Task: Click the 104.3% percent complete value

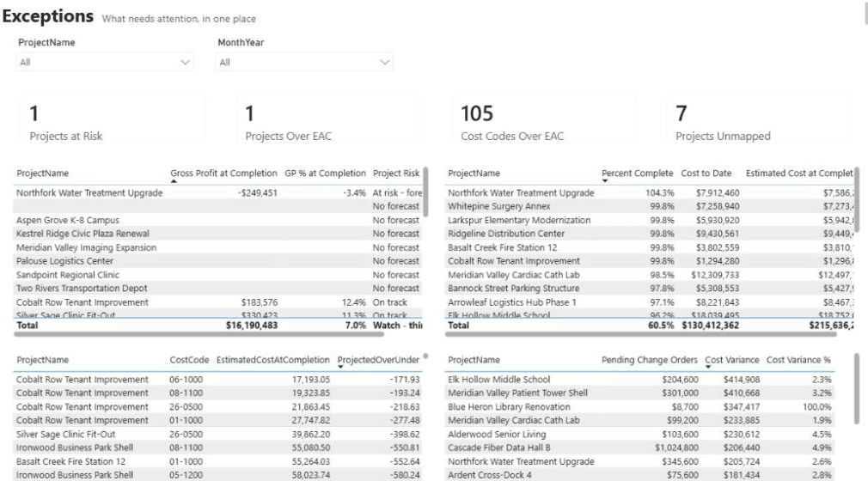Action: tap(659, 192)
